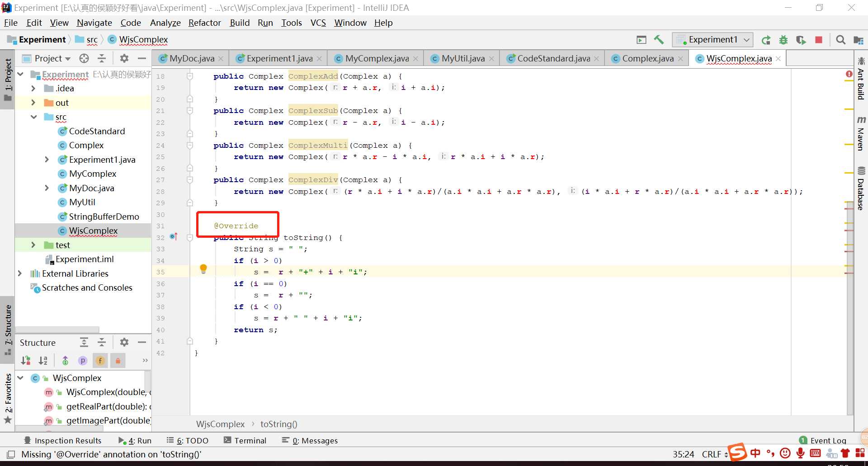868x466 pixels.
Task: Open the Terminal tool window
Action: [245, 440]
